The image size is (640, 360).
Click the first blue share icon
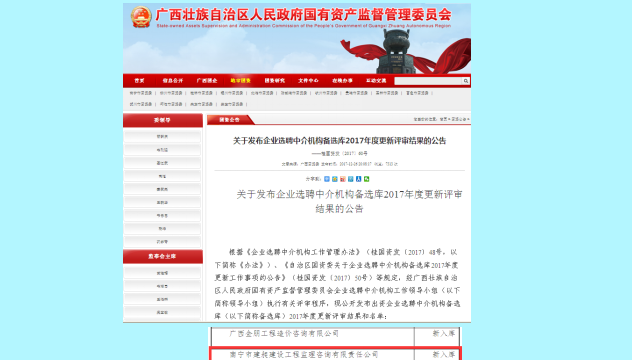327,179
